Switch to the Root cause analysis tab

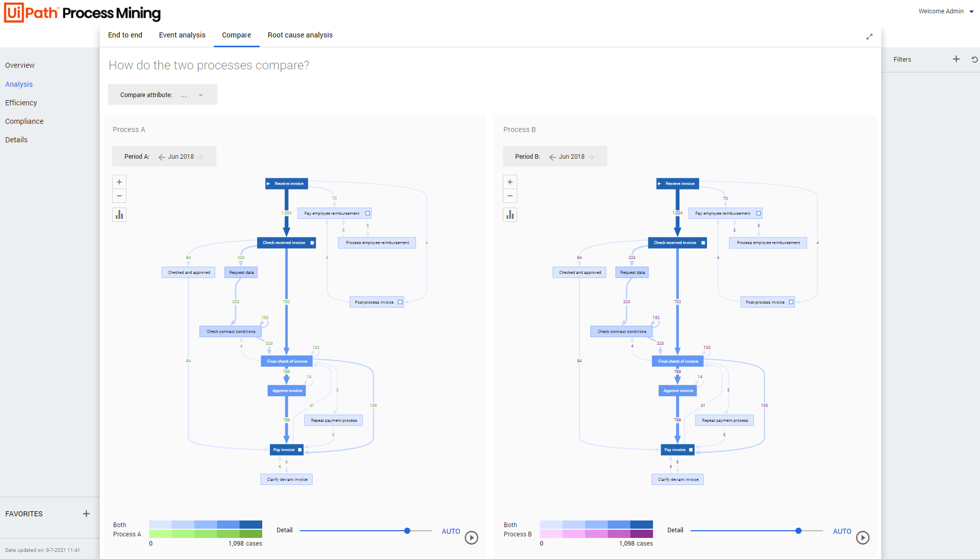pos(300,35)
